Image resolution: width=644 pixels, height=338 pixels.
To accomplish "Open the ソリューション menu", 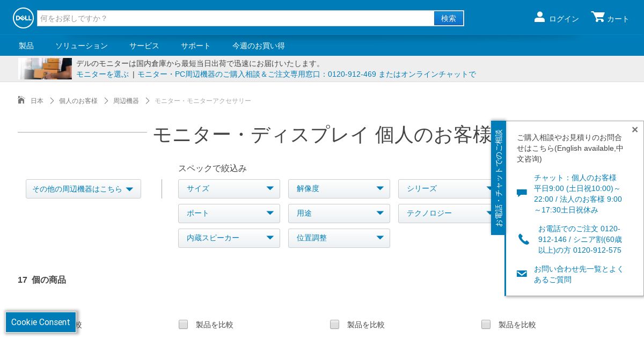I will click(x=82, y=46).
